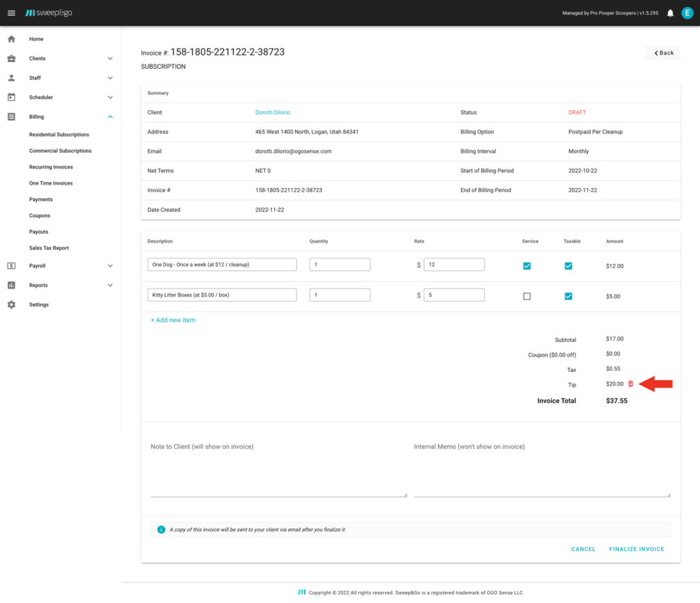Click the Scheduler calendar icon
This screenshot has height=603, width=700.
11,97
